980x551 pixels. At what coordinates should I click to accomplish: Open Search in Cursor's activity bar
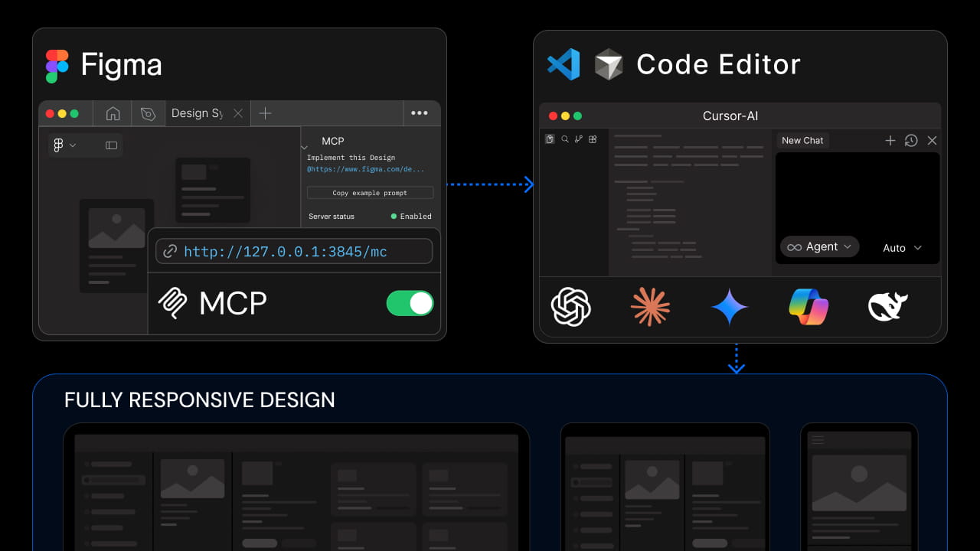[565, 139]
